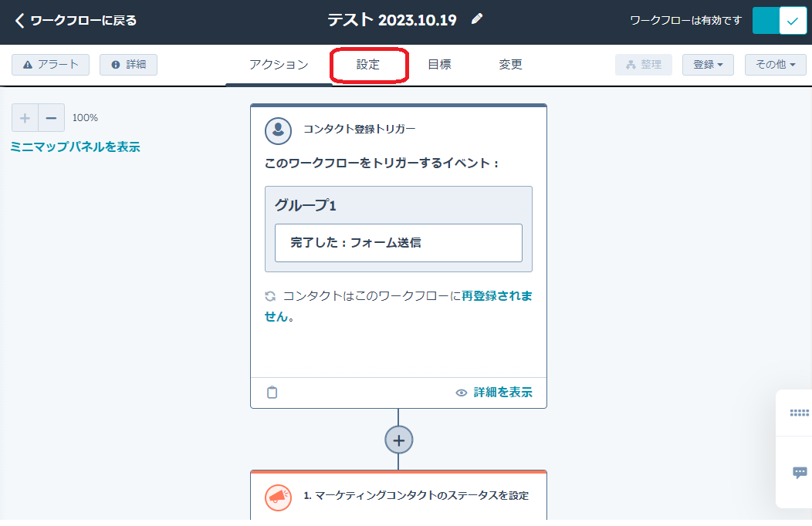Click the 100% zoom level text
This screenshot has width=812, height=526.
[85, 118]
